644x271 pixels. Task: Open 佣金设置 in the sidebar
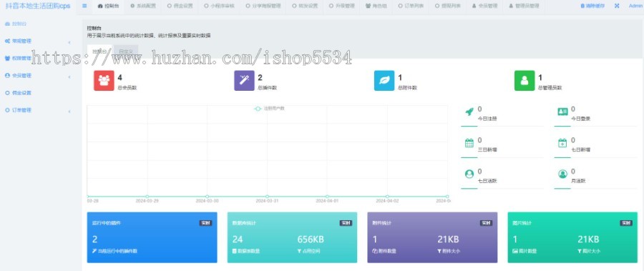click(x=21, y=93)
